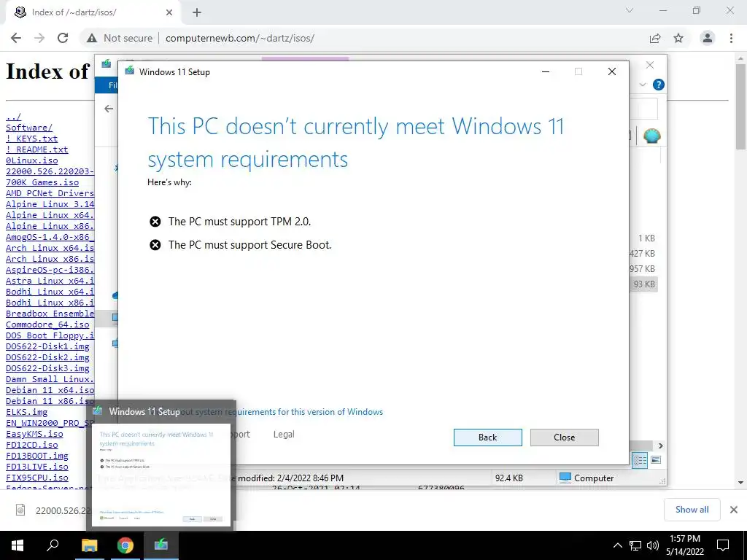Open FIX95CPU.iso link

37,478
